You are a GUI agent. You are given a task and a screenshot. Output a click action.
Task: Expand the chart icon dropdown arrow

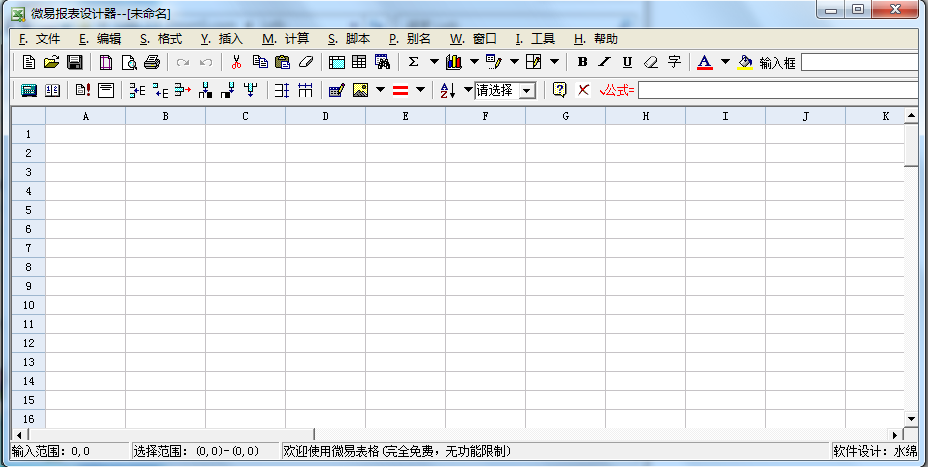474,62
